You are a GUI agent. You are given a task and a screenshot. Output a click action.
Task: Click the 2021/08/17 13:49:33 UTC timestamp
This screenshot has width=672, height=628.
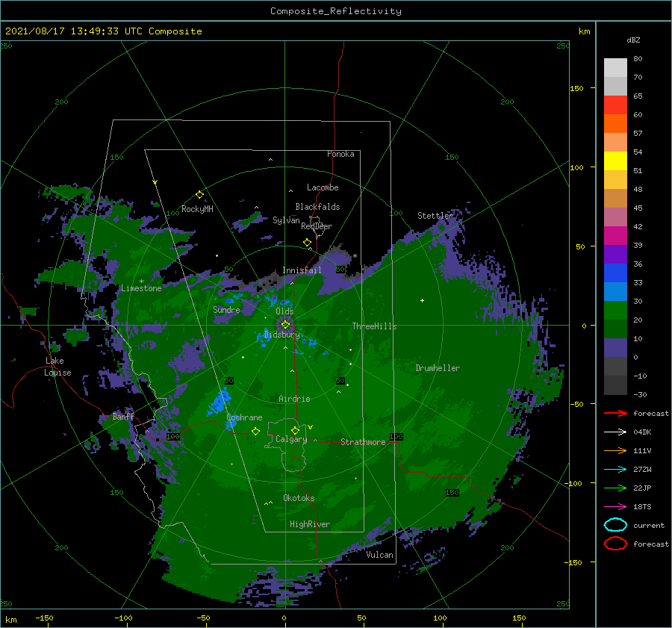click(74, 31)
